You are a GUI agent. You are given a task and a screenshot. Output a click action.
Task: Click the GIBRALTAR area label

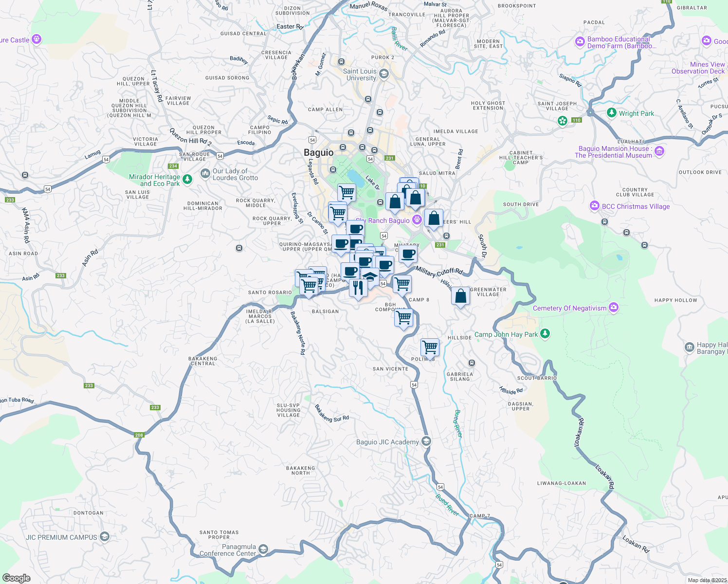click(x=692, y=8)
